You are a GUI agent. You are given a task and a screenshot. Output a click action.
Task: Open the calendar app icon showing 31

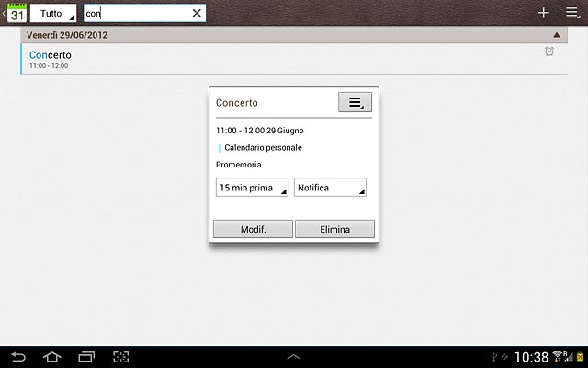pos(17,13)
